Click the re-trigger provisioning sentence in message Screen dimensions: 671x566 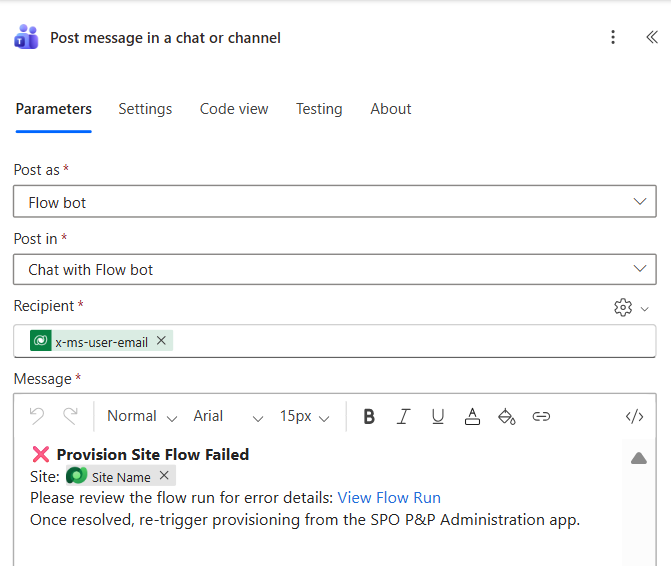click(x=305, y=520)
